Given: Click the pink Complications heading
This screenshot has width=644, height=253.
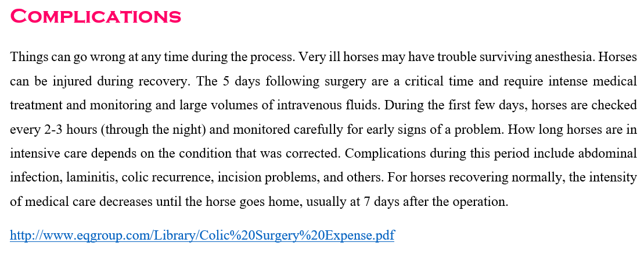Looking at the screenshot, I should tap(95, 16).
